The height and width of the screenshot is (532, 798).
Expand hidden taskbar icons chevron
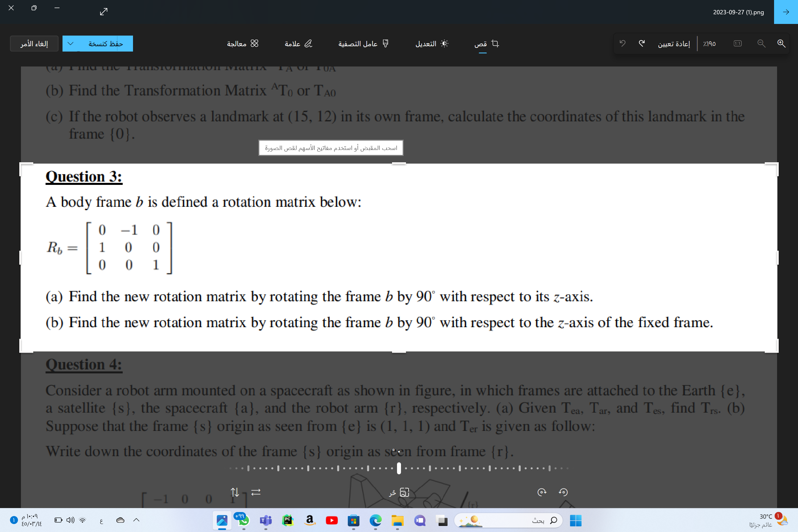click(x=136, y=520)
